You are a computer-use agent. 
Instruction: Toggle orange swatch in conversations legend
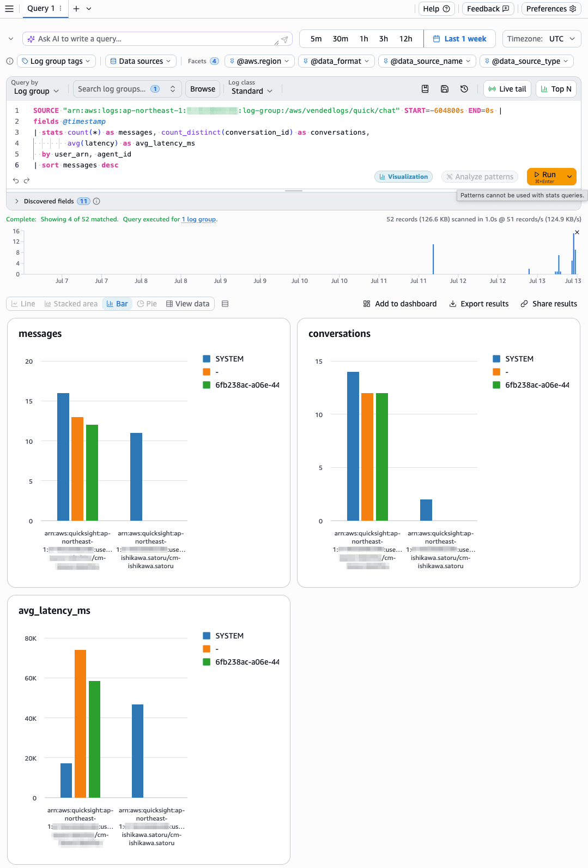click(x=496, y=372)
